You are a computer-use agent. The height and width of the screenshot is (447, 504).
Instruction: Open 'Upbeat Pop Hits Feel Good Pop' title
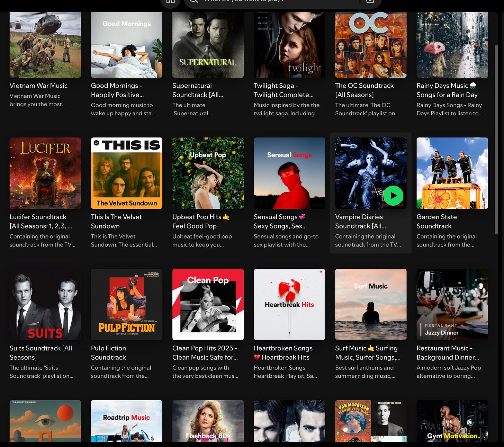pyautogui.click(x=201, y=221)
